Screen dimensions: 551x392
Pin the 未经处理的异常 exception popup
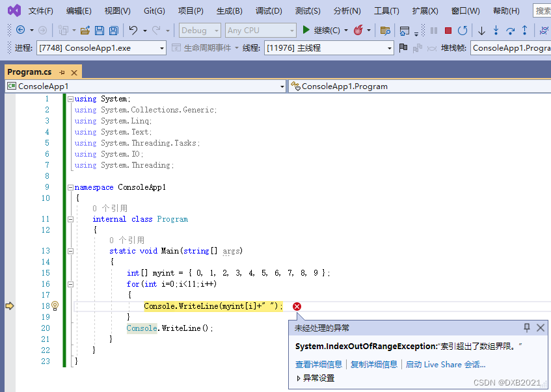point(527,328)
